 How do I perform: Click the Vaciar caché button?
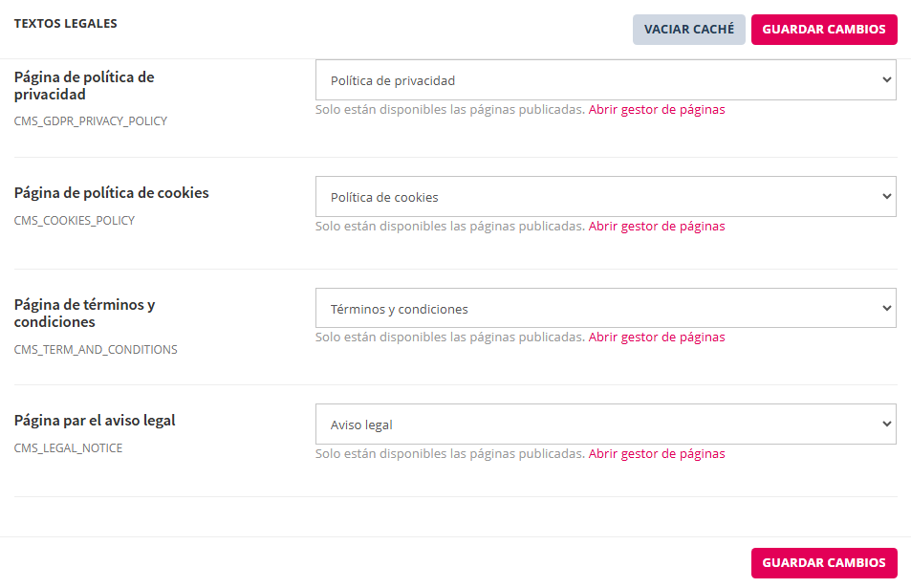tap(688, 30)
